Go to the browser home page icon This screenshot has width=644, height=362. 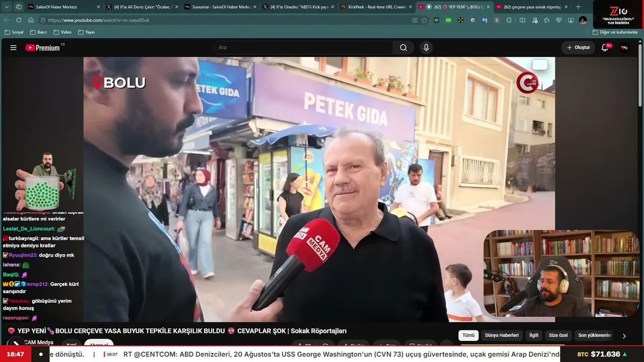tap(31, 20)
